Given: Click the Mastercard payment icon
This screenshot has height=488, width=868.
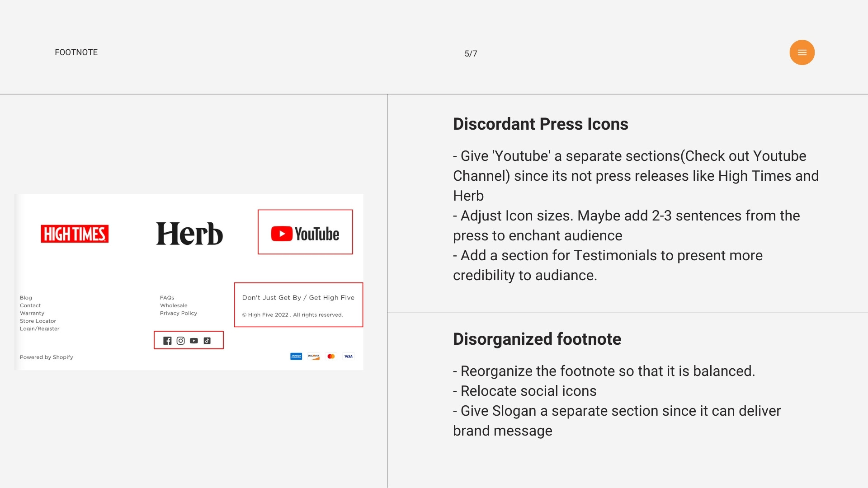Looking at the screenshot, I should point(331,357).
